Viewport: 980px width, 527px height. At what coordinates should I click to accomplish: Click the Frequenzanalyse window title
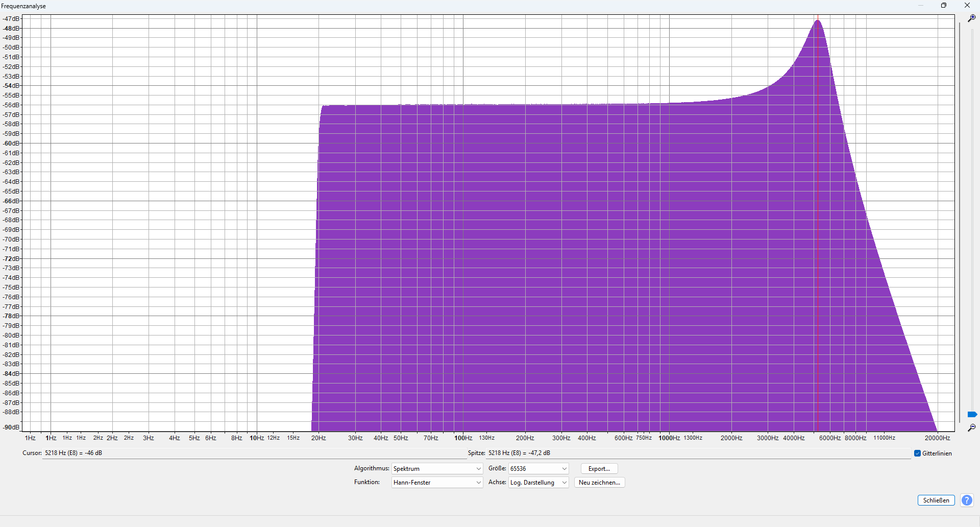pos(23,6)
